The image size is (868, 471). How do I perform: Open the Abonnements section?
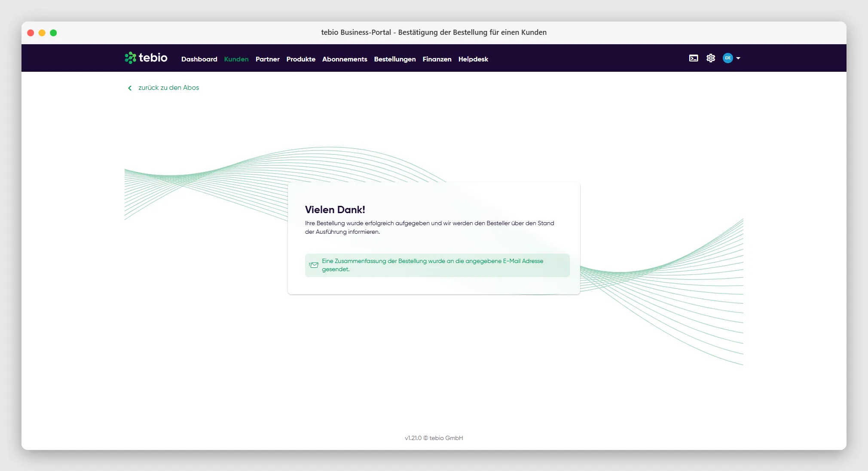[x=345, y=59]
